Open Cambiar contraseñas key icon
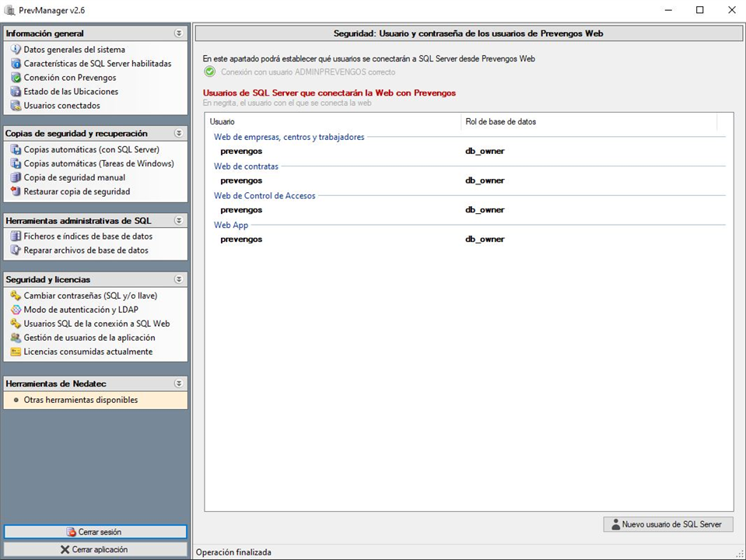 coord(16,296)
